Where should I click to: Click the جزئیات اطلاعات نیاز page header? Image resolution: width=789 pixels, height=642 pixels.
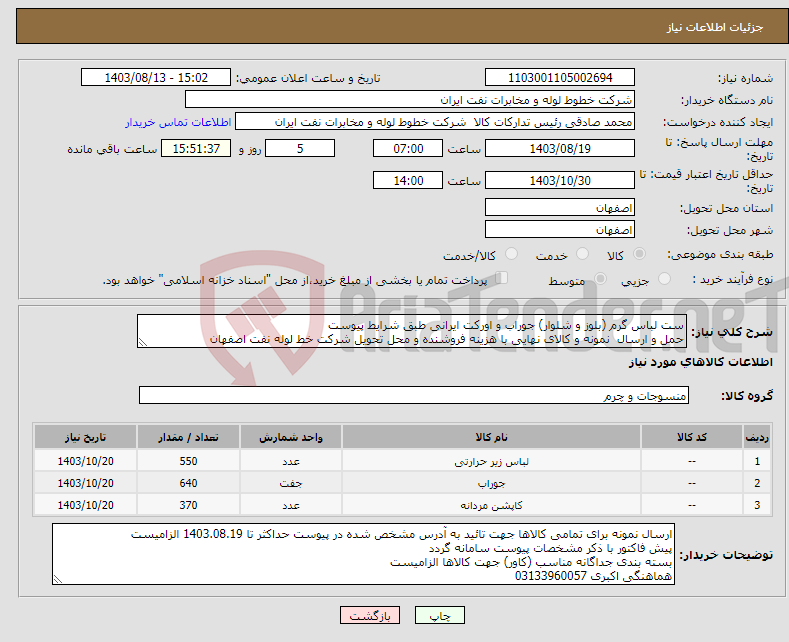715,27
